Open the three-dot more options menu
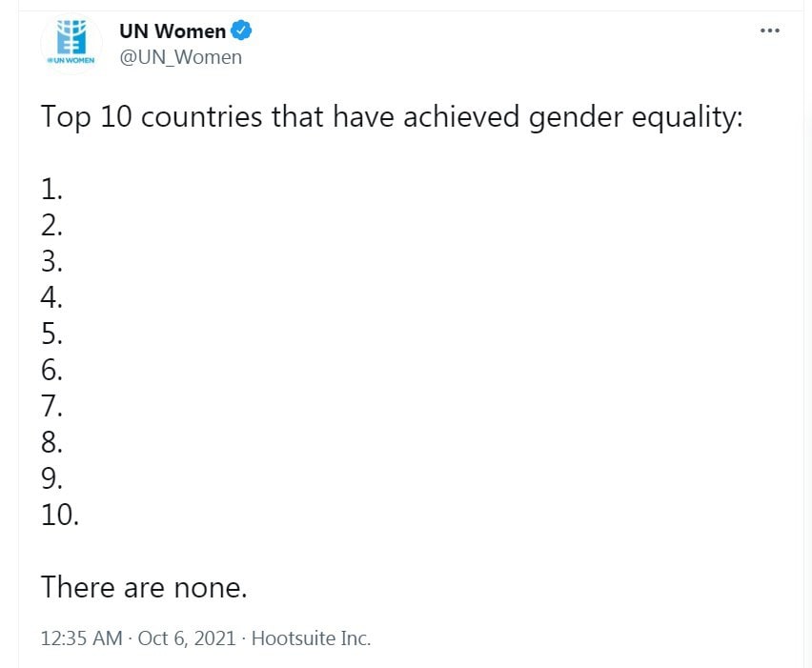 click(770, 30)
